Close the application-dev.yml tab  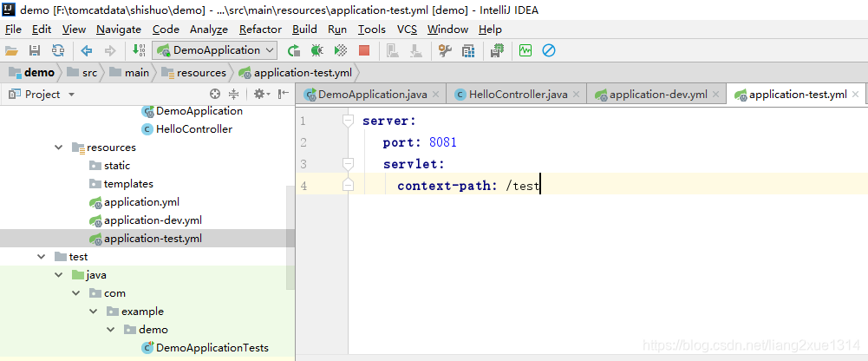coord(716,95)
